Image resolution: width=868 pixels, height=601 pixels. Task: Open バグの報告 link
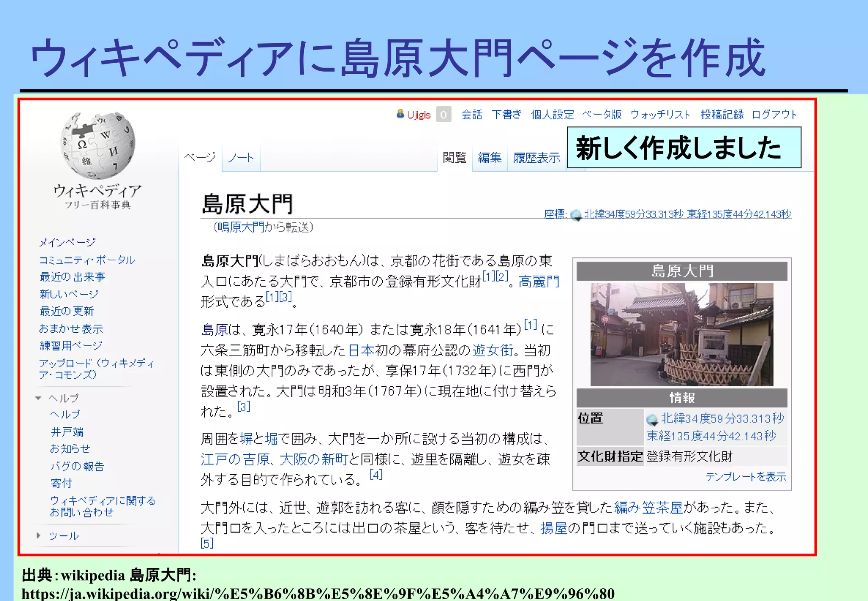77,466
